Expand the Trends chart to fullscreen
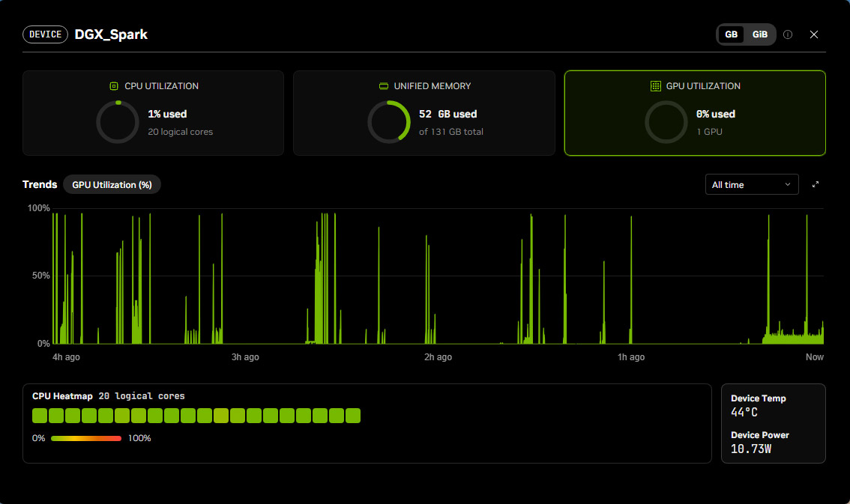 [816, 185]
